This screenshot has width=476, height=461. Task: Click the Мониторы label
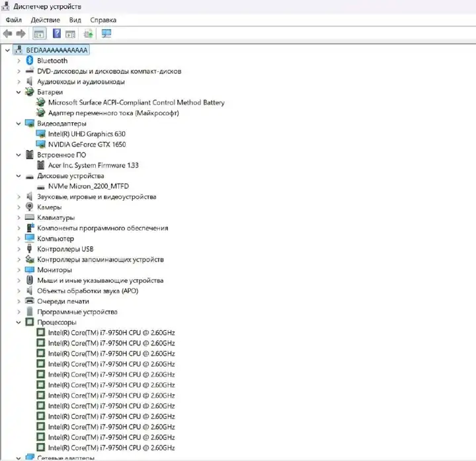tap(55, 269)
